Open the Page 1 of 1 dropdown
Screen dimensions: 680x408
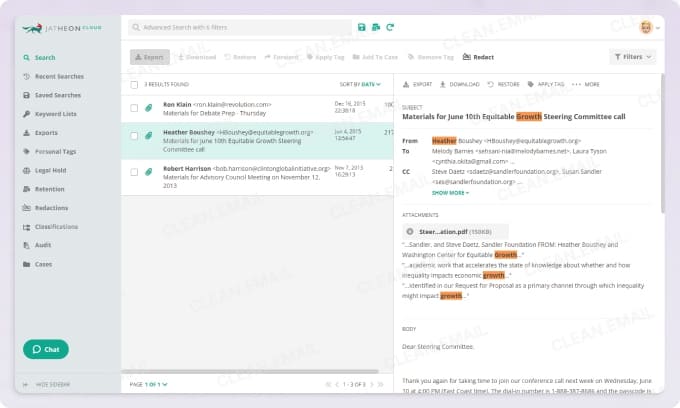148,385
